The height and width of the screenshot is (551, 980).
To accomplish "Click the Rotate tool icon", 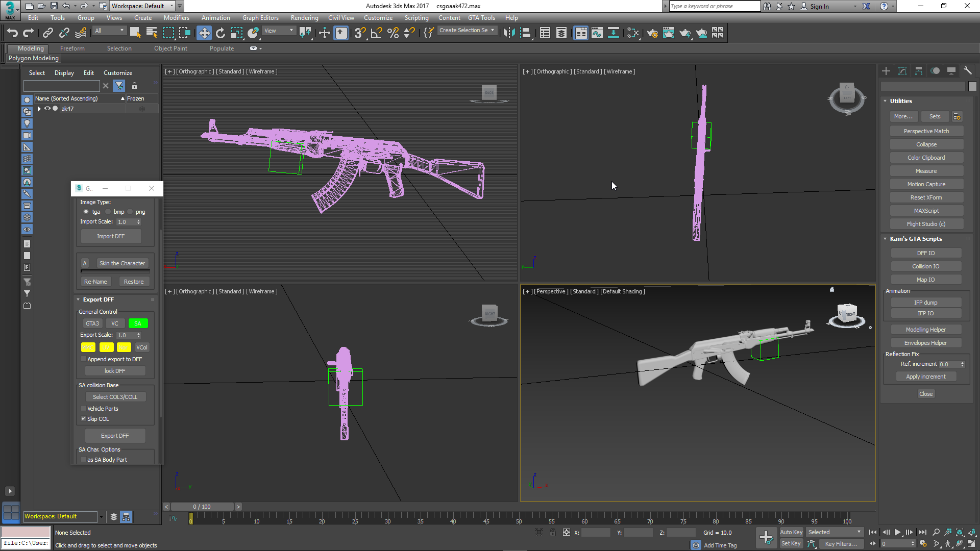I will pyautogui.click(x=220, y=33).
